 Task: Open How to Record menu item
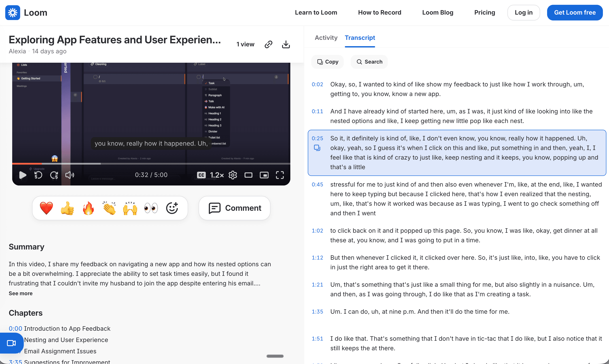pos(379,12)
